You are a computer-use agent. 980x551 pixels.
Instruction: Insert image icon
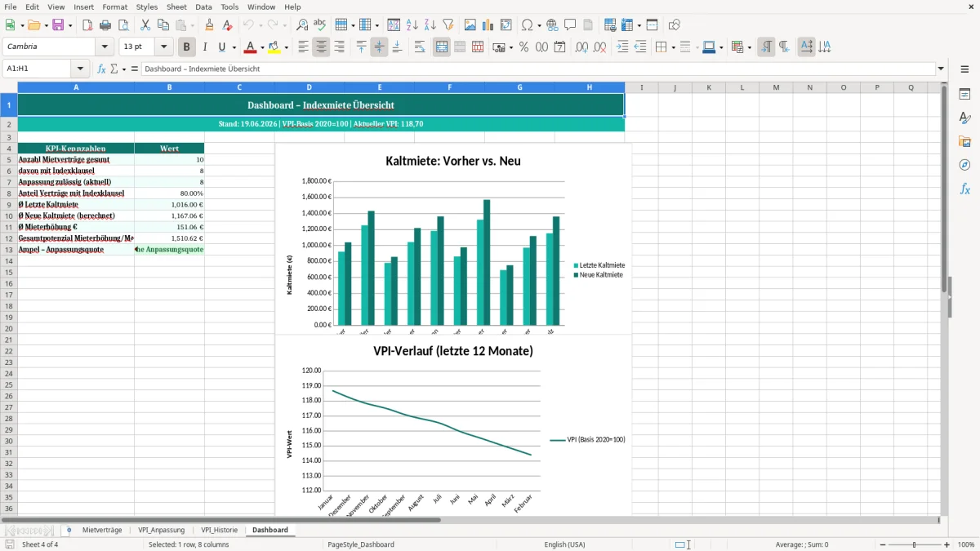470,25
